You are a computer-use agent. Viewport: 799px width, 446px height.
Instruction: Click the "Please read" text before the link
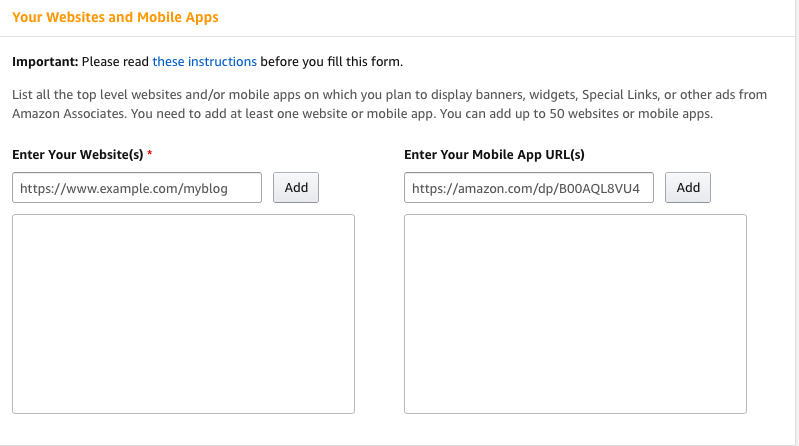coord(115,62)
